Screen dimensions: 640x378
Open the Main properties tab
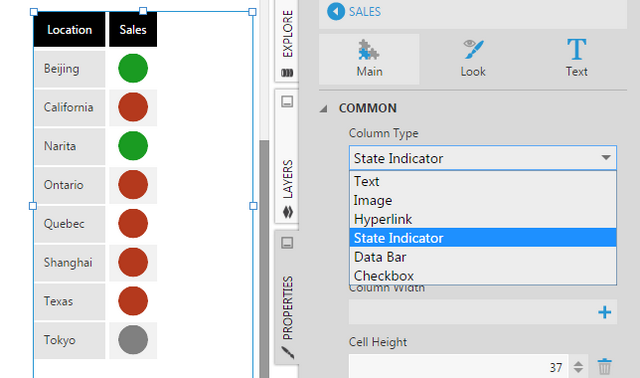click(369, 59)
